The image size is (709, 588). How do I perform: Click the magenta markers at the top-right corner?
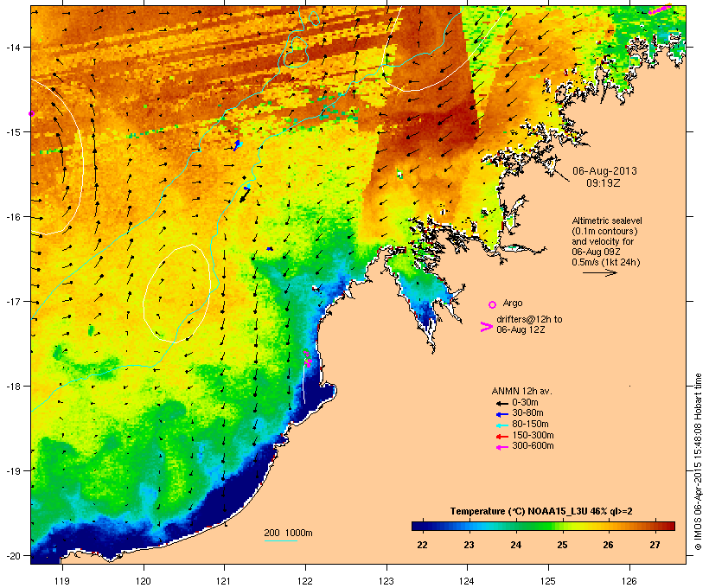660,9
